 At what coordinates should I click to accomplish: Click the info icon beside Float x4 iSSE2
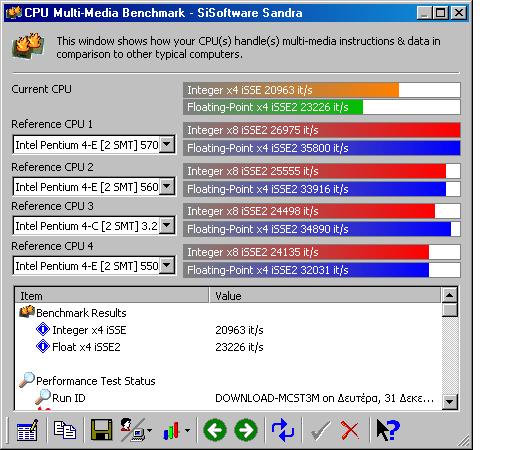tap(43, 346)
